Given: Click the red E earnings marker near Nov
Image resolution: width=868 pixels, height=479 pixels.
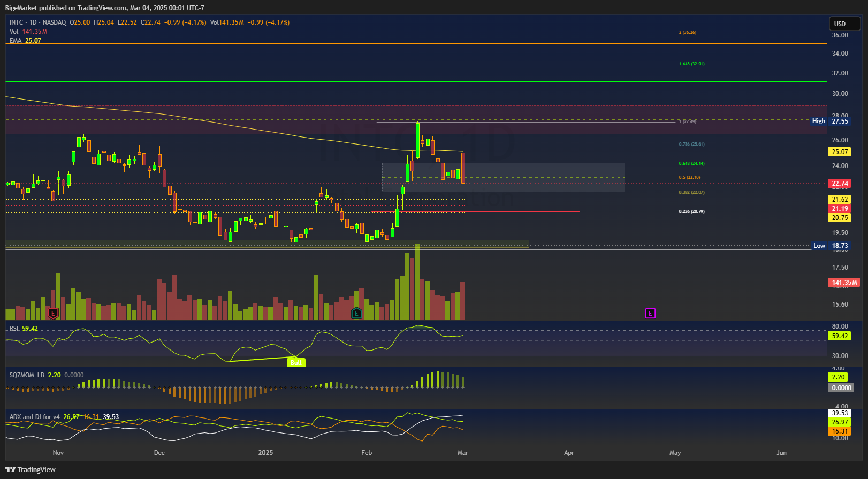Looking at the screenshot, I should click(53, 313).
